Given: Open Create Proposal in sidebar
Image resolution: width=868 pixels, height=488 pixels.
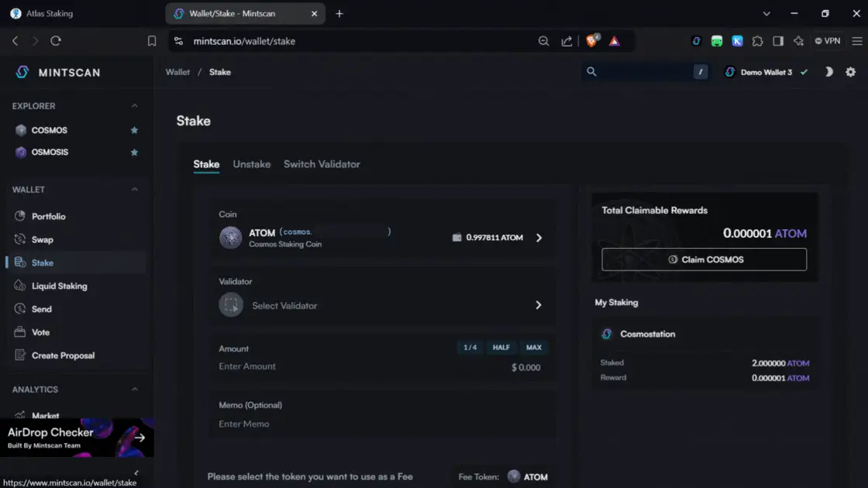Looking at the screenshot, I should tap(63, 356).
